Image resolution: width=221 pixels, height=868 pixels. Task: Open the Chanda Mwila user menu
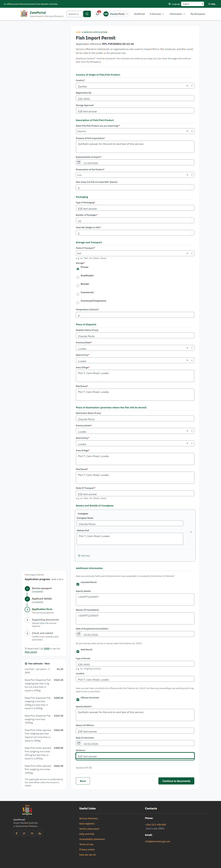coord(116,14)
